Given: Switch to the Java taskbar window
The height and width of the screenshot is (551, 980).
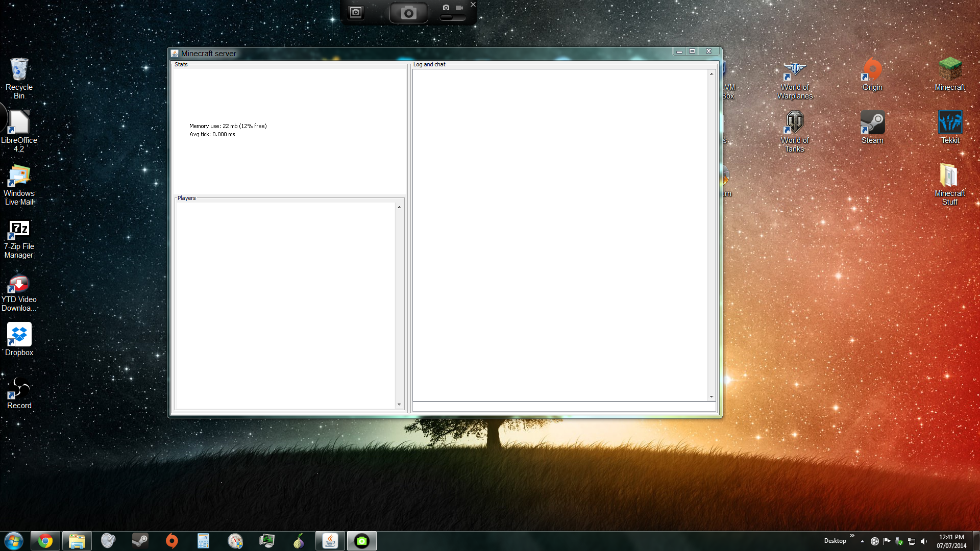Looking at the screenshot, I should click(x=330, y=541).
